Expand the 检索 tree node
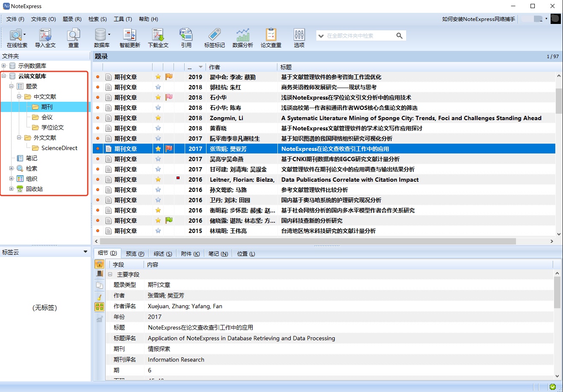The width and height of the screenshot is (563, 392). point(12,168)
